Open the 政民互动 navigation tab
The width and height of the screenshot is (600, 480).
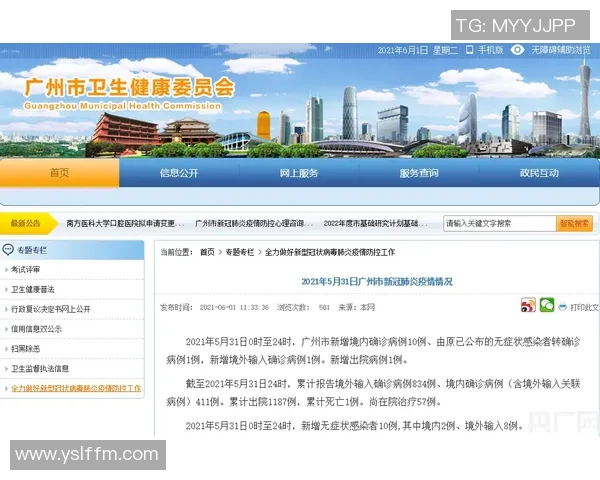pos(539,173)
